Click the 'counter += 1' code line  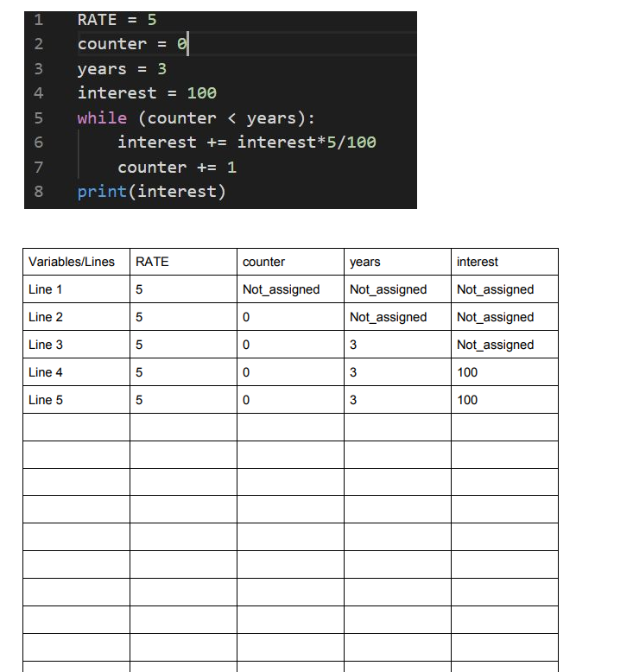click(177, 168)
